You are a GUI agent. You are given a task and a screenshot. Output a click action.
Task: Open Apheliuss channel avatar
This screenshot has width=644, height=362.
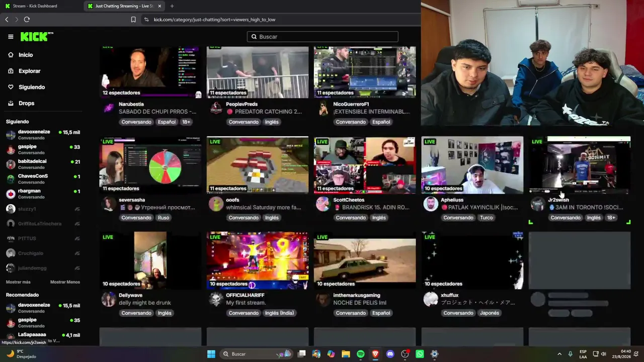(x=431, y=204)
